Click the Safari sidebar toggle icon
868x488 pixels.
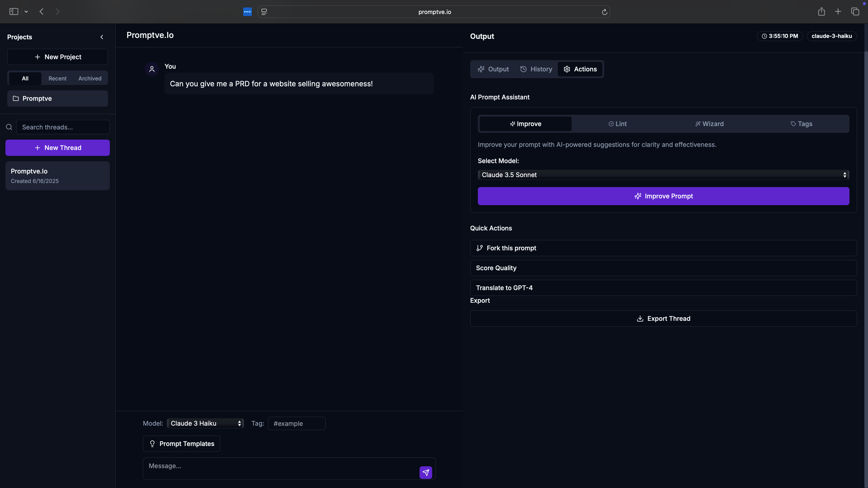click(x=14, y=12)
